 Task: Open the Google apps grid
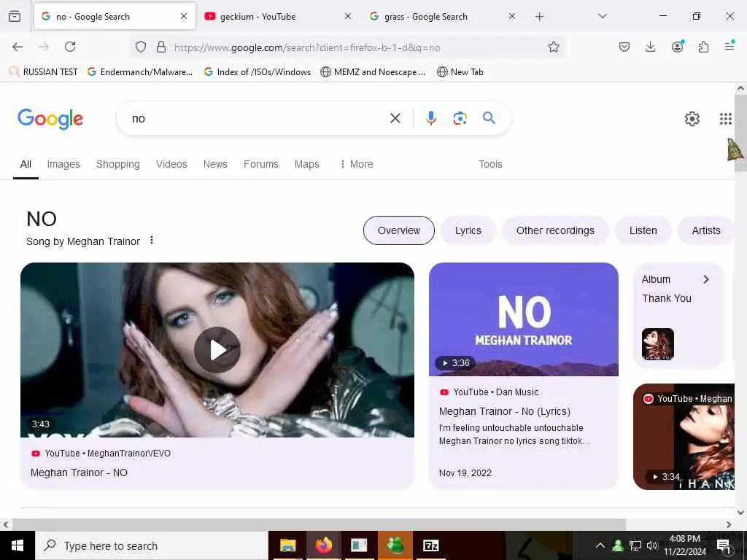[x=725, y=119]
